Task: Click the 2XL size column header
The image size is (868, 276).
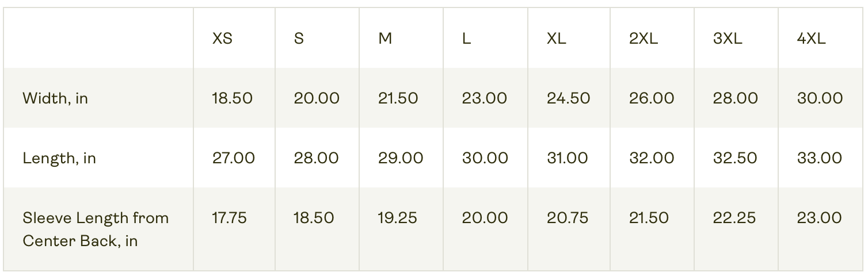Action: (644, 39)
